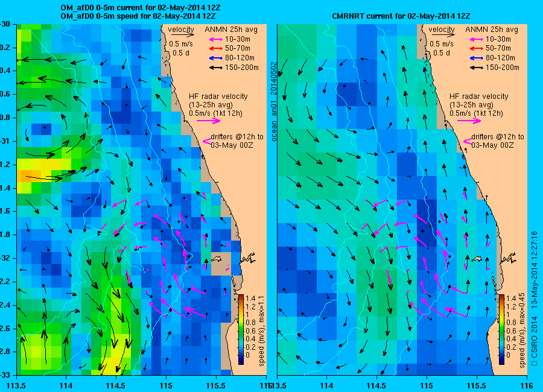Click vertical 'ocean_an01 20140502' text between panels
The height and width of the screenshot is (392, 543).
[273, 101]
